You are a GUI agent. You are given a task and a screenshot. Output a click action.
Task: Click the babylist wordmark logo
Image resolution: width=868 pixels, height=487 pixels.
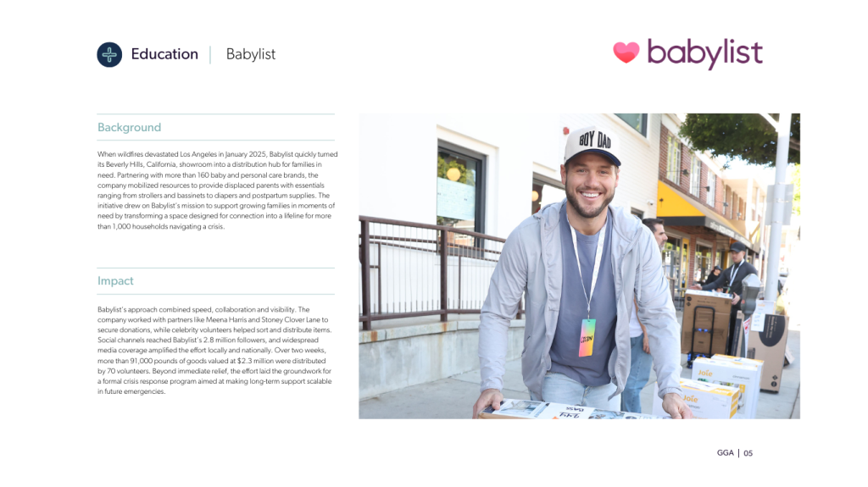[704, 53]
